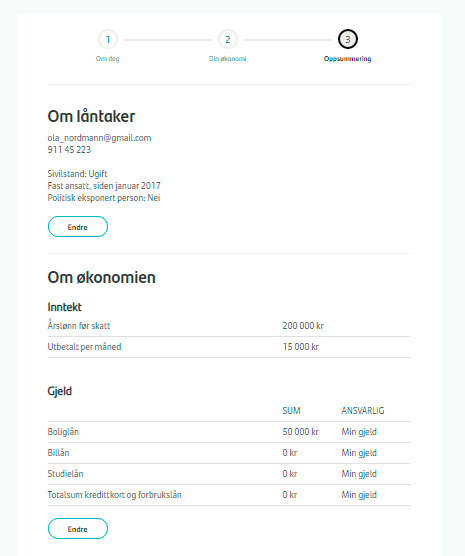Click Endre button below Gjeld table

click(x=78, y=529)
